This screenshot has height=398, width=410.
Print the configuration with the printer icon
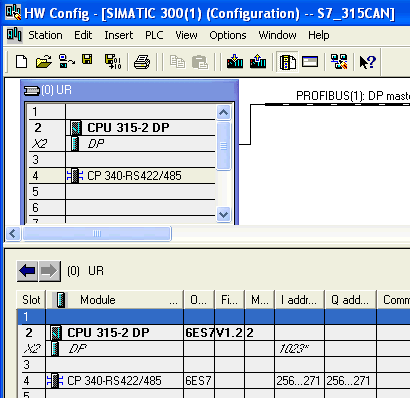[142, 62]
